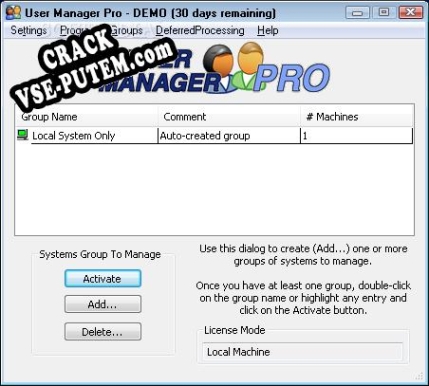
Task: Click the Add... button
Action: pos(103,304)
